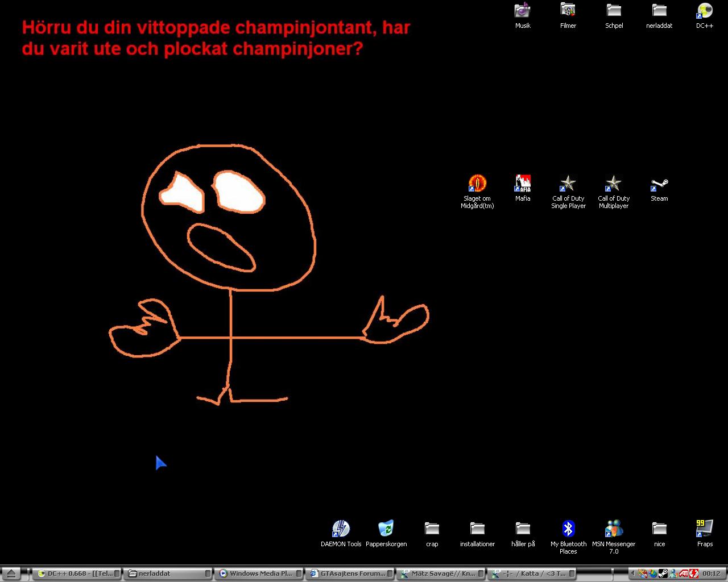Screen dimensions: 728x582
Task: Click the globe tray icon
Action: coord(653,573)
